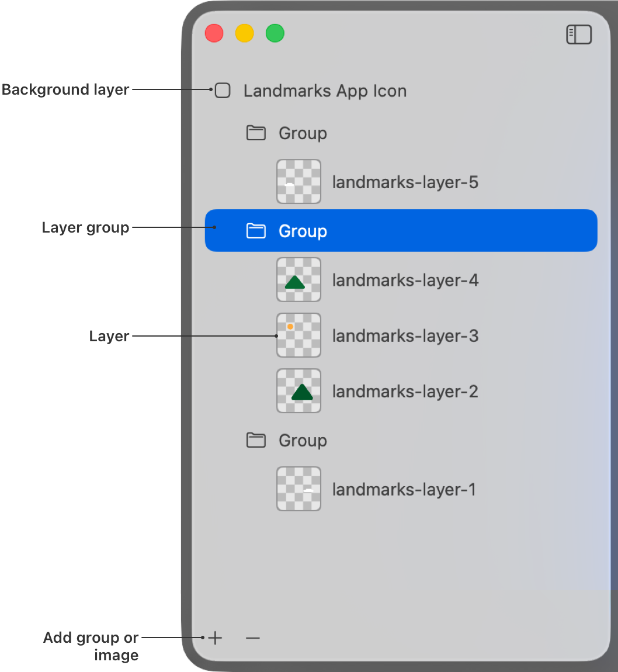Open the first Group's folder icon

click(x=255, y=133)
